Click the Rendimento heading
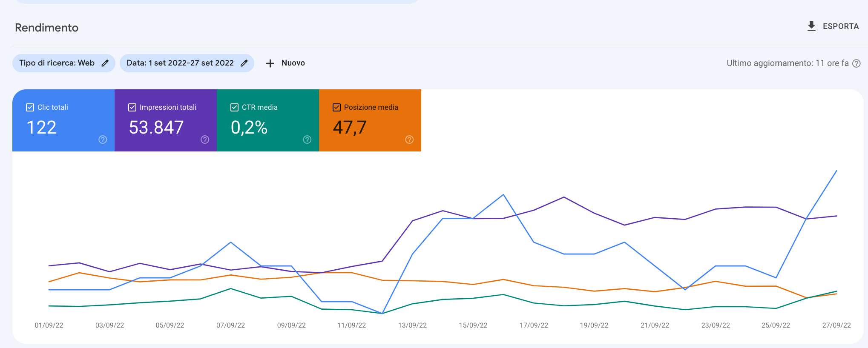The width and height of the screenshot is (868, 348). (47, 28)
